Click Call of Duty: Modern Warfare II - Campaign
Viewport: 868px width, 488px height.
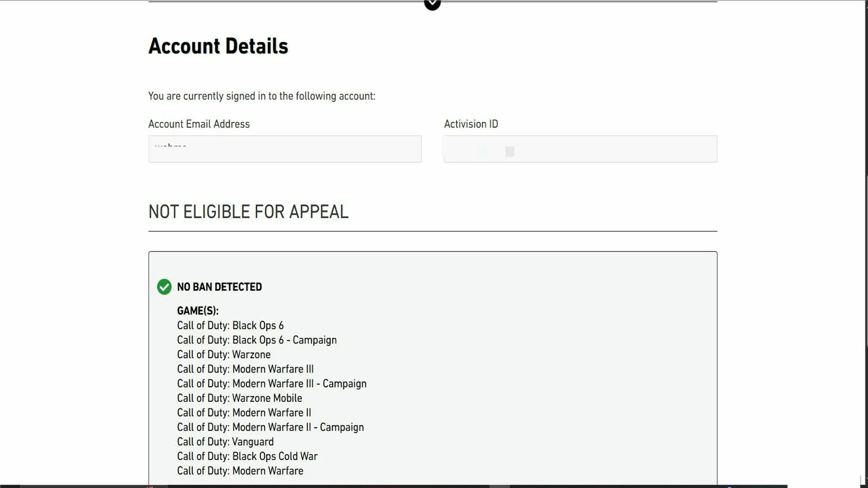[x=270, y=427]
